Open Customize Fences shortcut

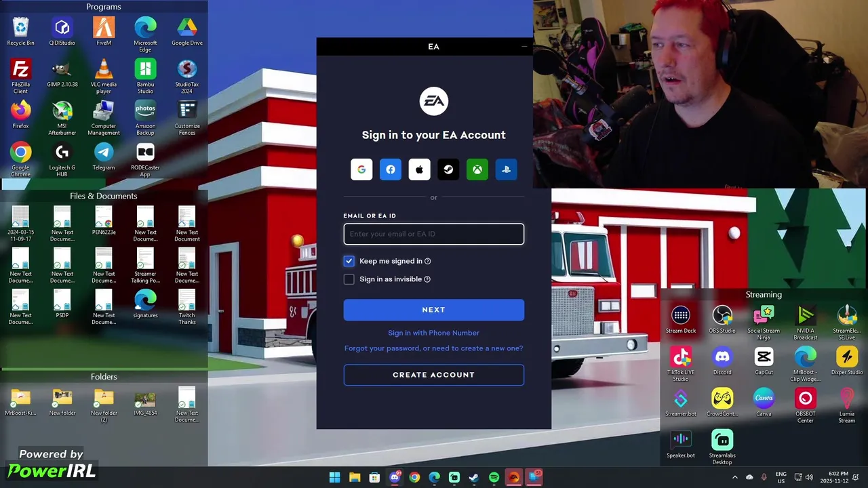coord(187,118)
